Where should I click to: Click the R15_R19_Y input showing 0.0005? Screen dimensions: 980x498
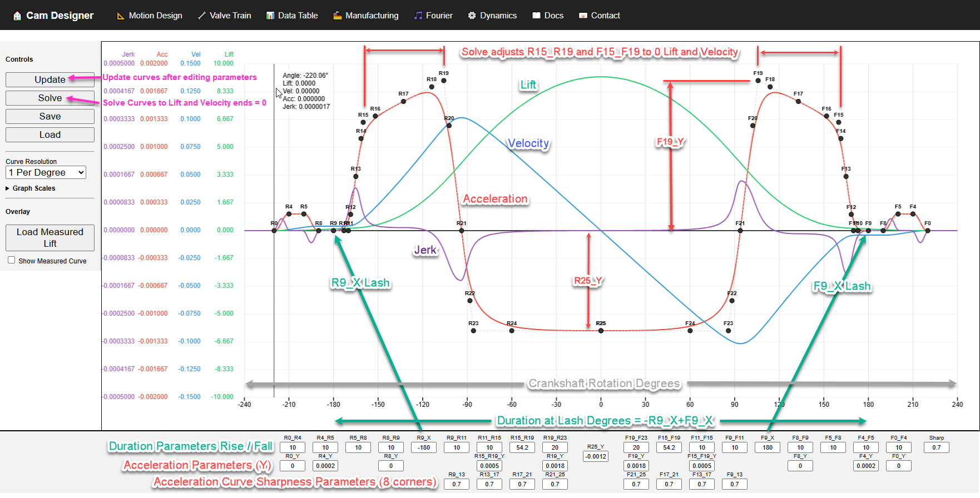click(489, 466)
